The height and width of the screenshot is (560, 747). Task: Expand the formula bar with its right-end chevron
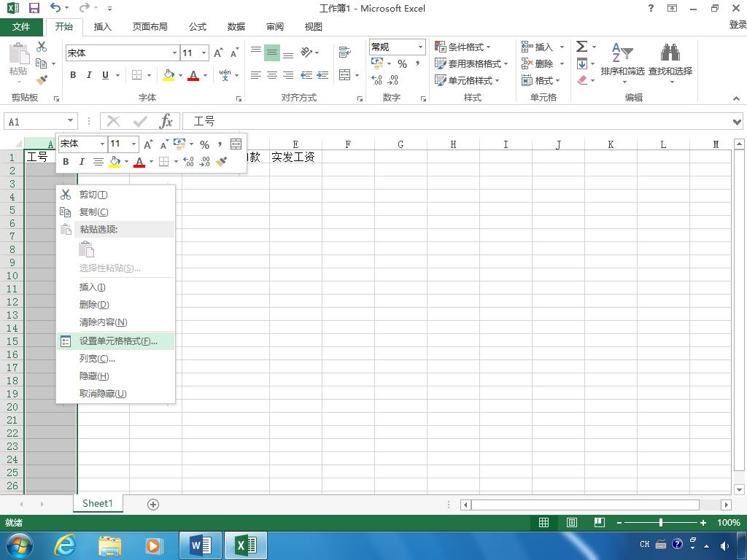737,122
